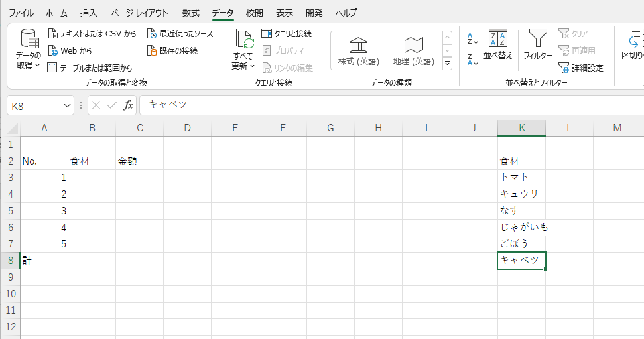Move the data types gallery up one row

point(447,37)
